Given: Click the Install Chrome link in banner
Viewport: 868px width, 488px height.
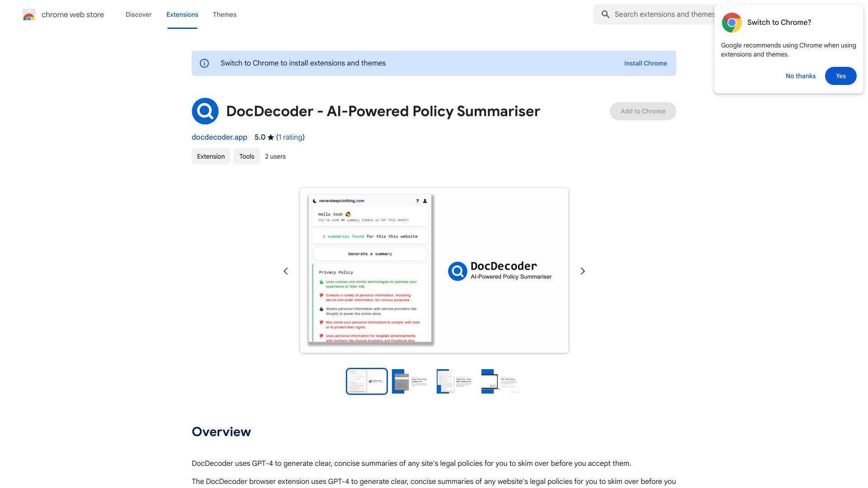Looking at the screenshot, I should click(646, 63).
